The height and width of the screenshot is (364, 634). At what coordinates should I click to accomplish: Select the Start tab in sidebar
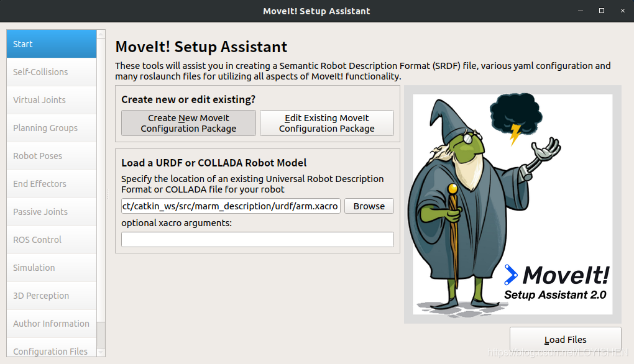coord(52,44)
